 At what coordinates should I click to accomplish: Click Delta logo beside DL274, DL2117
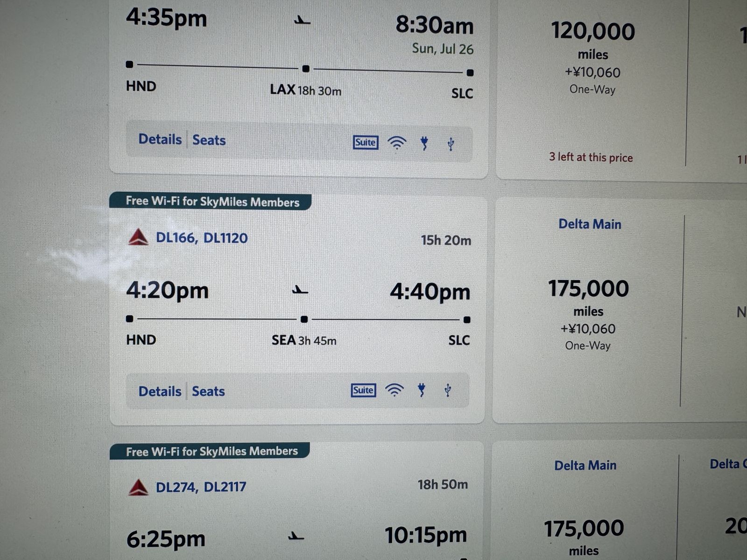click(138, 487)
